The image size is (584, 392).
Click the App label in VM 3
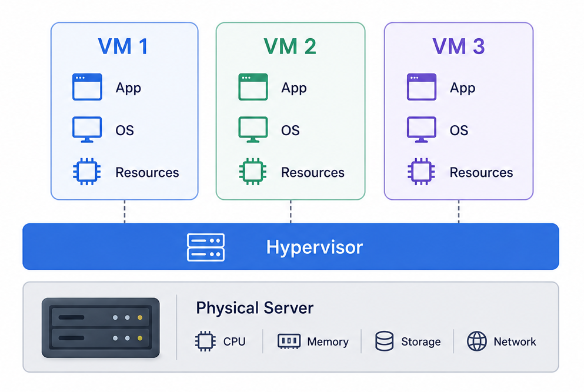tap(463, 88)
